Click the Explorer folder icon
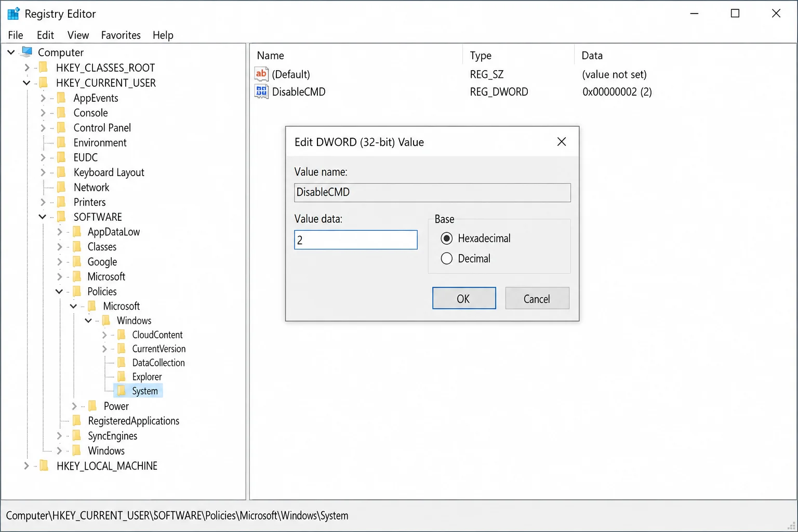 click(122, 377)
